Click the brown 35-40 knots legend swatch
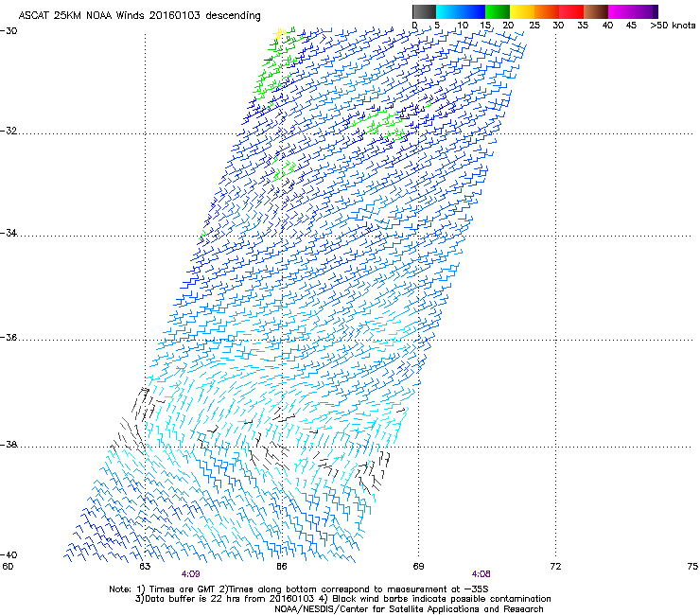 [x=596, y=11]
